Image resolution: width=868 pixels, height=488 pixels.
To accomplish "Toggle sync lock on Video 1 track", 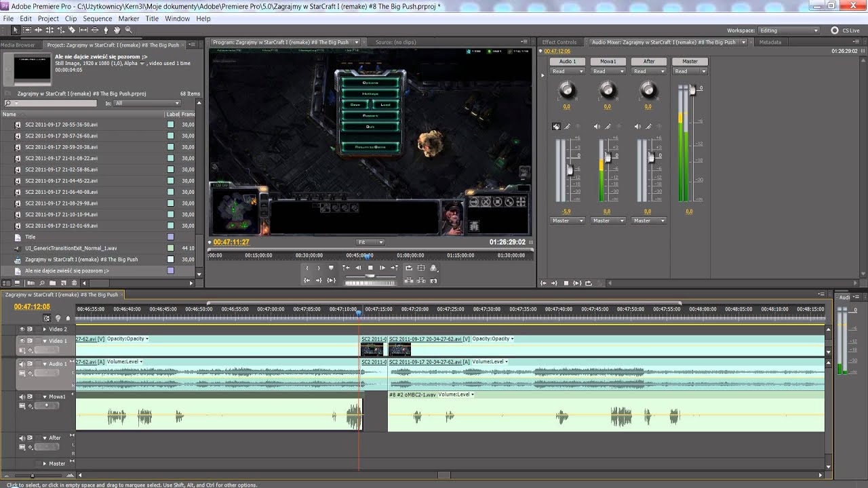I will point(30,341).
